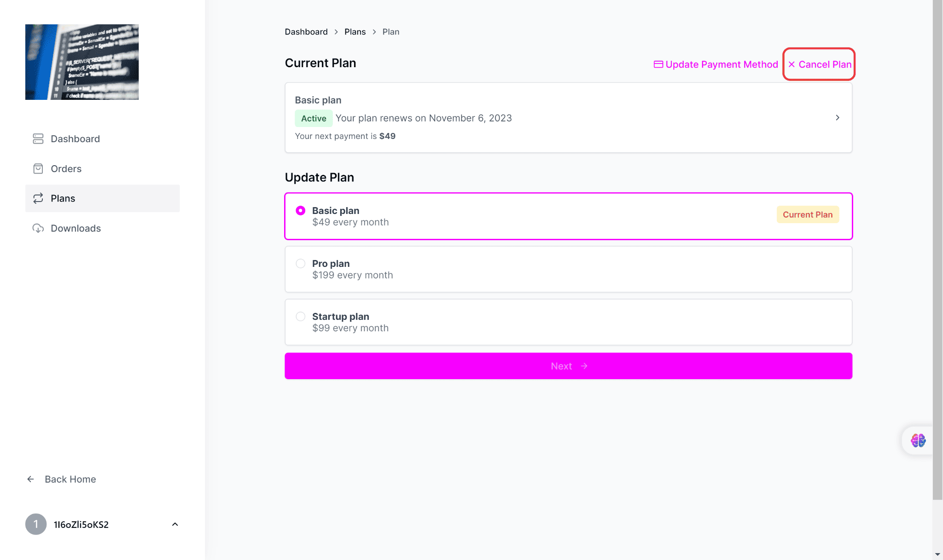Expand the user account menu chevron
Image resolution: width=943 pixels, height=560 pixels.
175,524
